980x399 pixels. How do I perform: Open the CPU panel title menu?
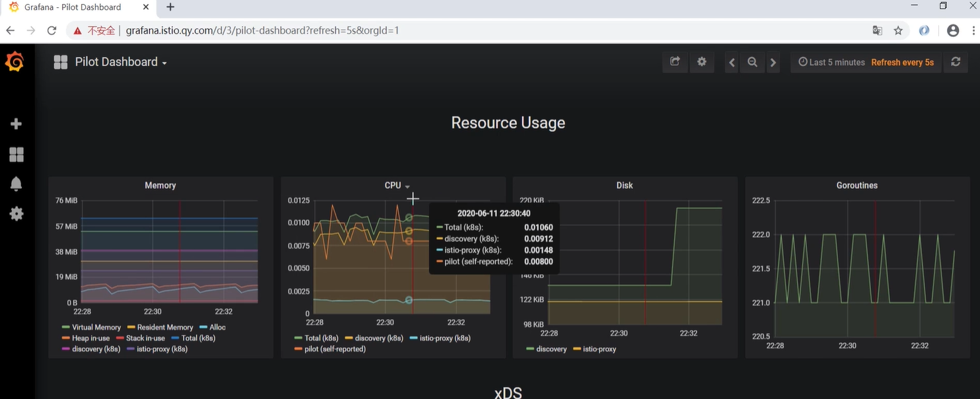click(397, 186)
